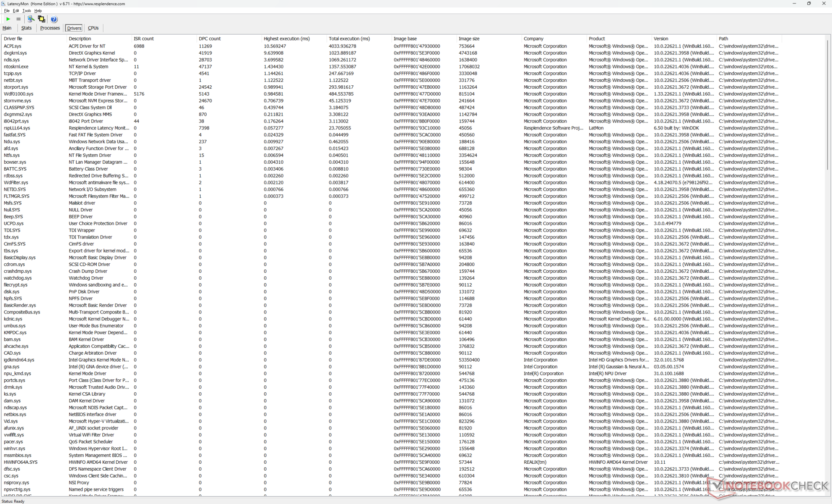
Task: Open the File menu
Action: pos(6,11)
